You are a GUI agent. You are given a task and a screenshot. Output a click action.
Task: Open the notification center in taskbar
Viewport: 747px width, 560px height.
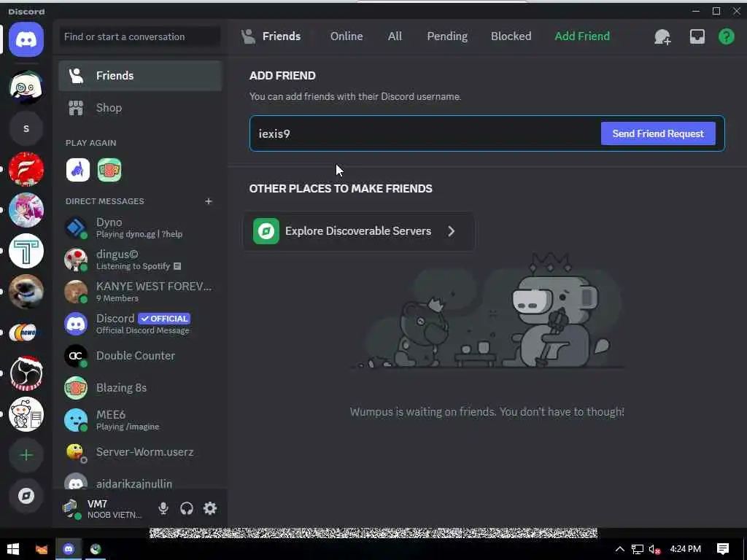point(723,549)
